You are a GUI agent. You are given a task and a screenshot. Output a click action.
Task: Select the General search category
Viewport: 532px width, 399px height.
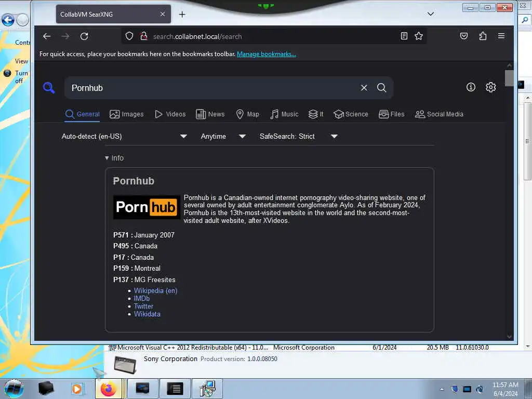83,114
